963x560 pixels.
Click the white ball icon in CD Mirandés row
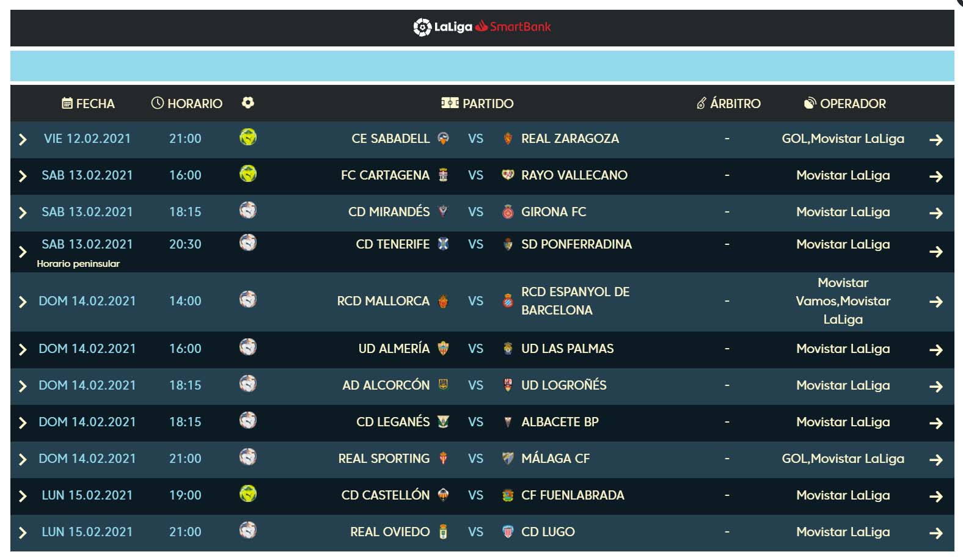(x=248, y=210)
